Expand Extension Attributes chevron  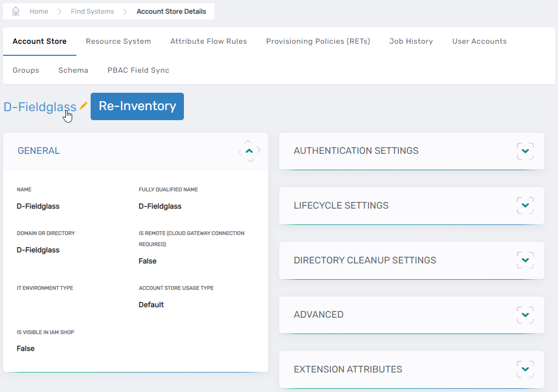[525, 369]
